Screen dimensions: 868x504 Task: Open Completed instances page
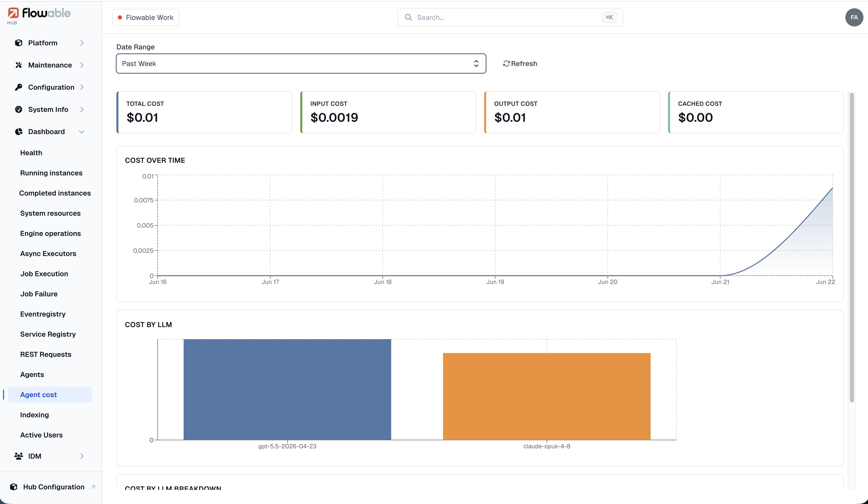(x=55, y=193)
